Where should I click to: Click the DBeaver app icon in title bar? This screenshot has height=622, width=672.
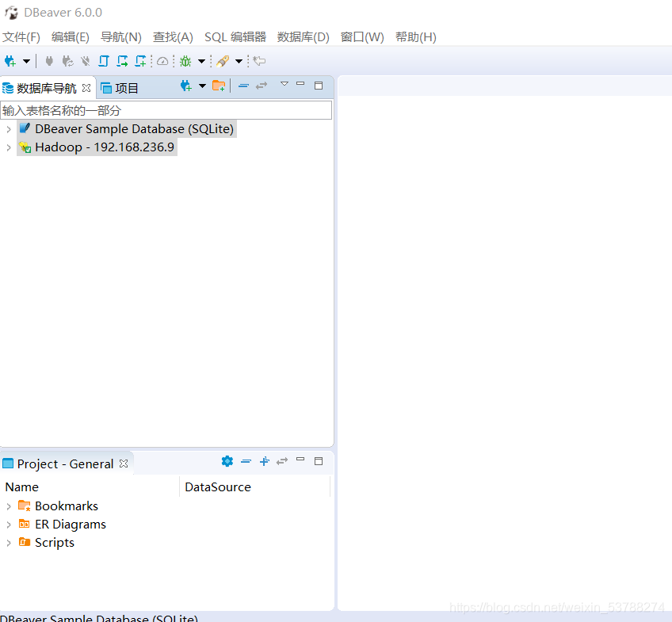click(x=12, y=13)
